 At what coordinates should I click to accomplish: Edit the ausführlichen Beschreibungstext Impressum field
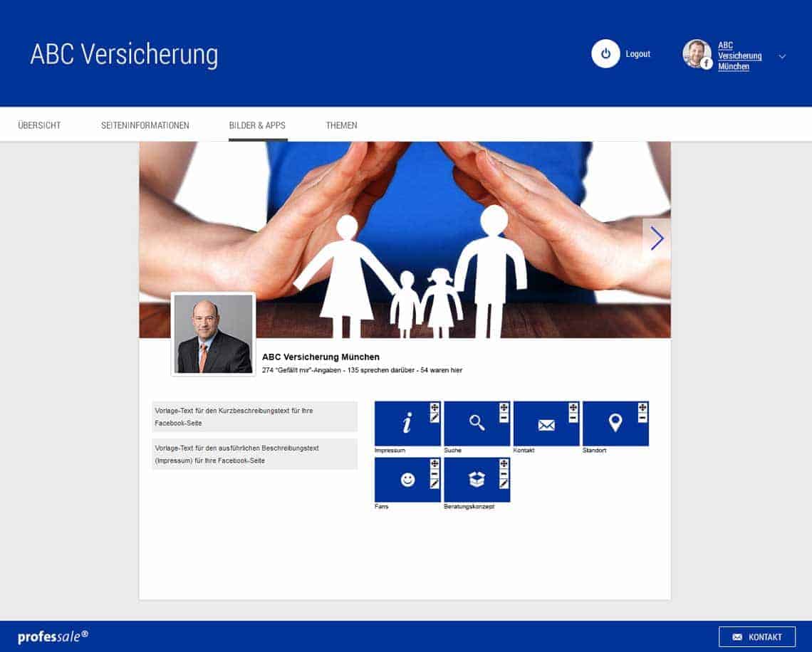pyautogui.click(x=255, y=454)
